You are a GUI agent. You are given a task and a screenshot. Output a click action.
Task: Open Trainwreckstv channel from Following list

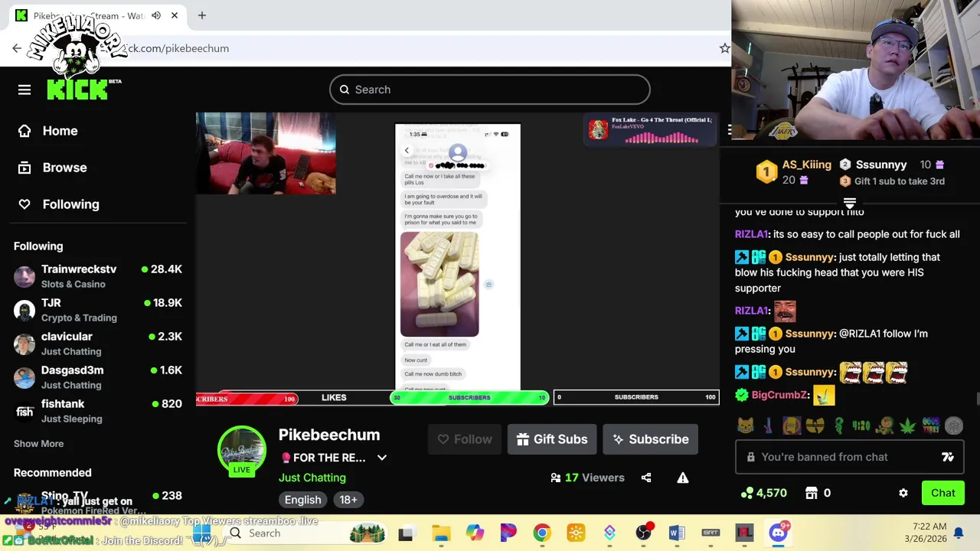97,276
